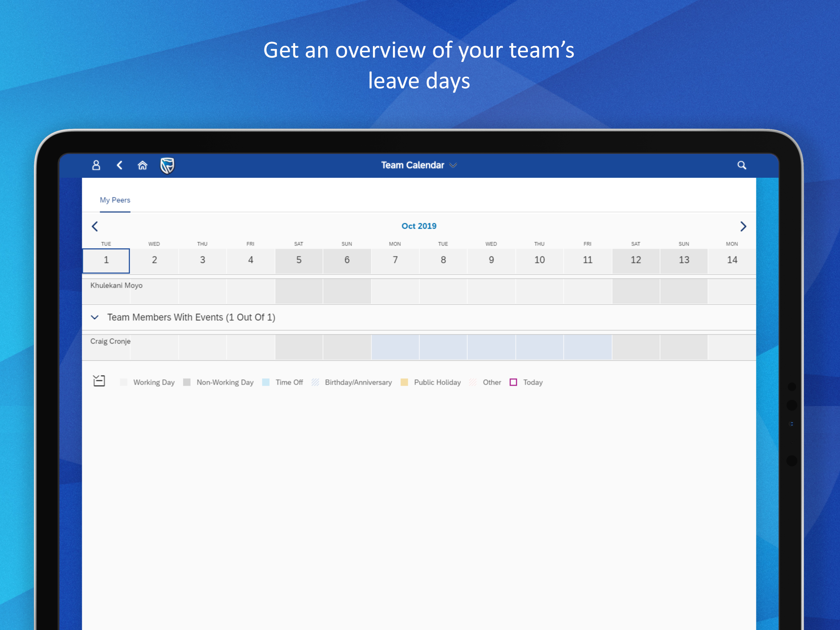Go to previous date range

click(95, 226)
